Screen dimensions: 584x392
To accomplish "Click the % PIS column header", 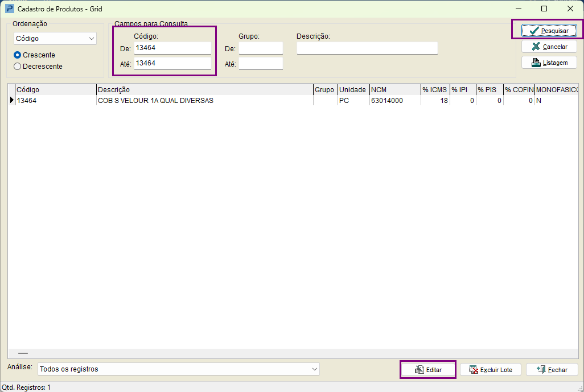I will coord(490,90).
